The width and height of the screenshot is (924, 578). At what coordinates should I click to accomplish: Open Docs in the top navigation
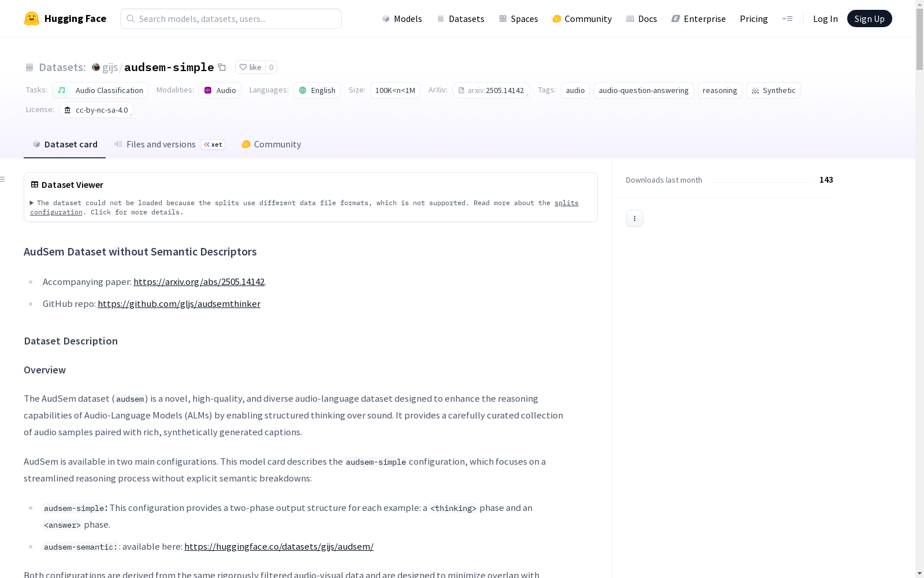tap(642, 18)
